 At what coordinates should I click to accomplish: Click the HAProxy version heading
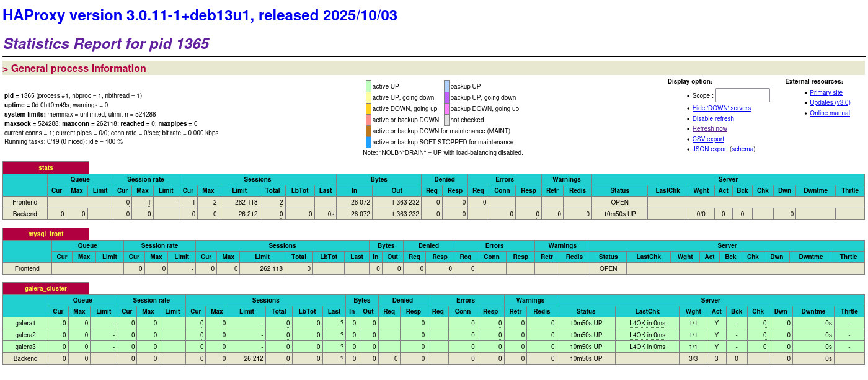pos(200,15)
